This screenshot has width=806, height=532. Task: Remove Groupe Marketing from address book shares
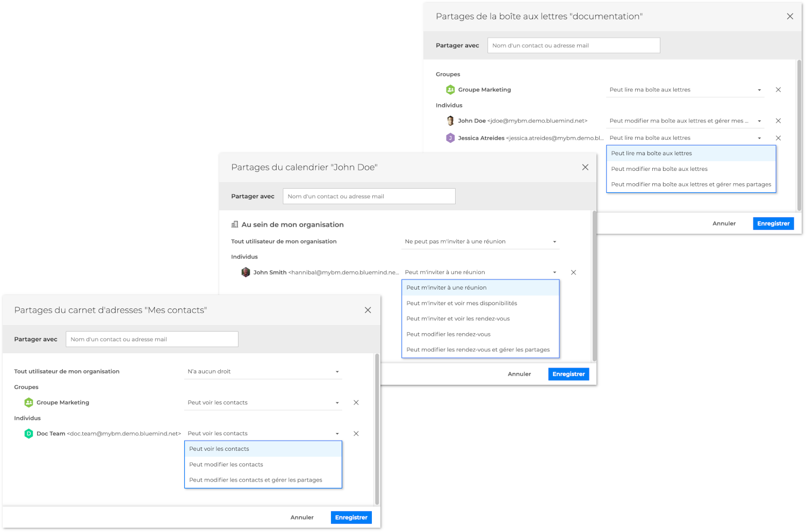pos(356,402)
